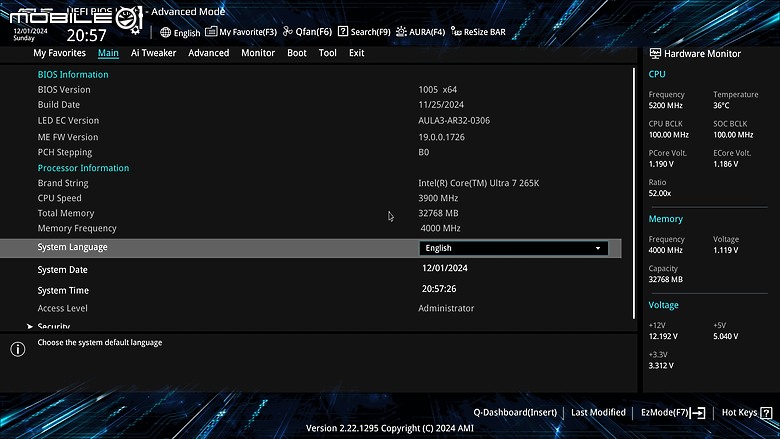The image size is (780, 439).
Task: Click Memory Voltage 1.119 V reading
Action: coord(725,250)
